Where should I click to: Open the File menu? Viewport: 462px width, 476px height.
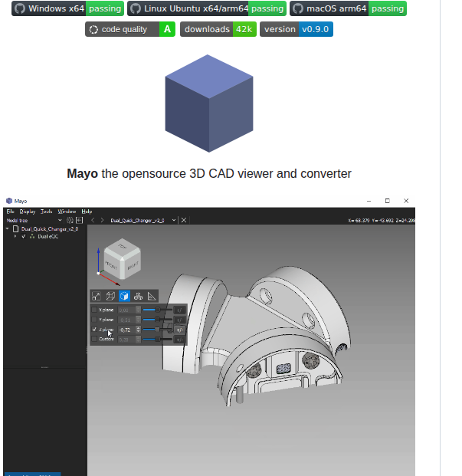pos(10,212)
